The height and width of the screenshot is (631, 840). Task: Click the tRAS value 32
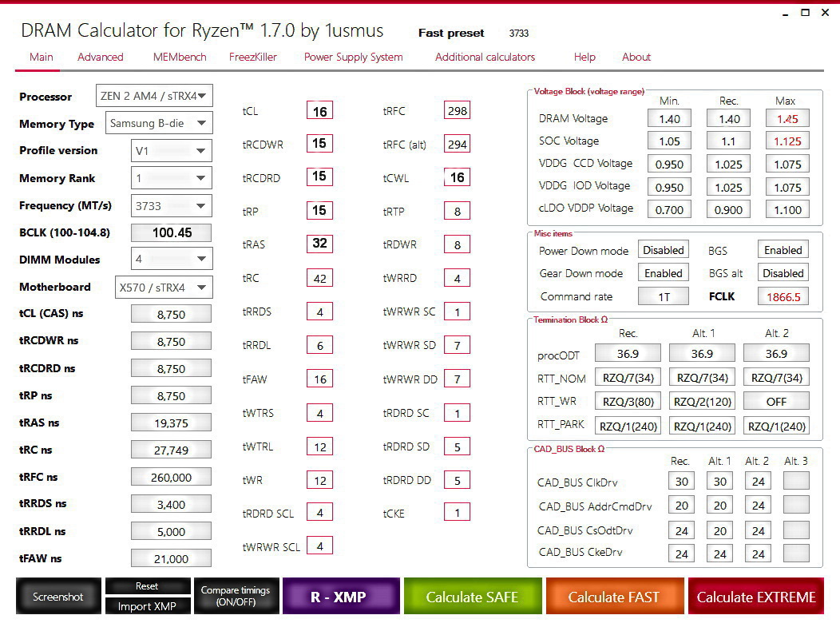click(320, 244)
